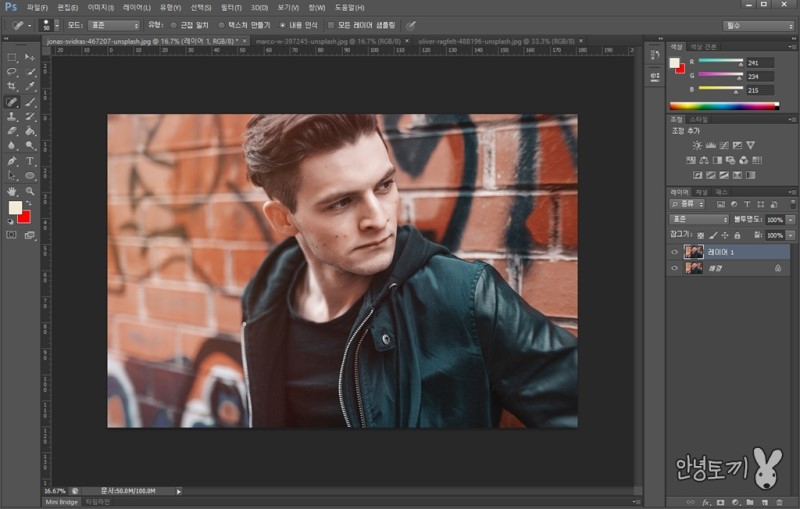Choose the Zoom tool in toolbox
This screenshot has height=509, width=800.
pos(30,190)
